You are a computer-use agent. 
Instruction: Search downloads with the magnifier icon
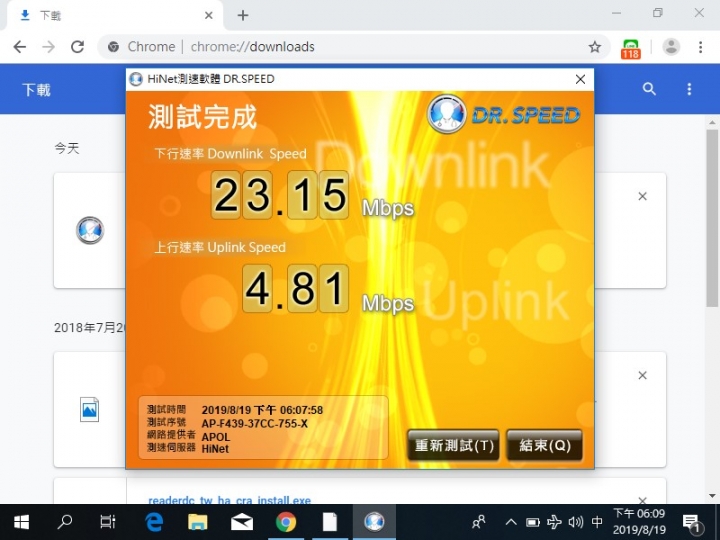tap(649, 89)
